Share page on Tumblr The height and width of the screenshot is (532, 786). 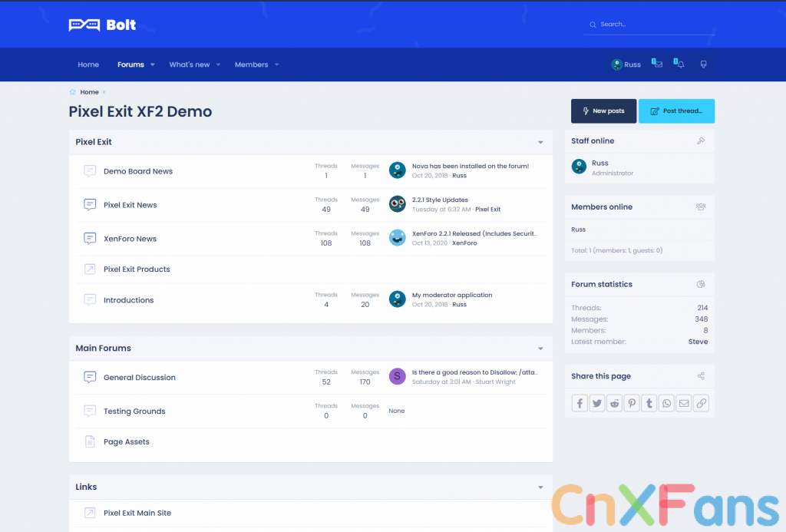click(649, 403)
